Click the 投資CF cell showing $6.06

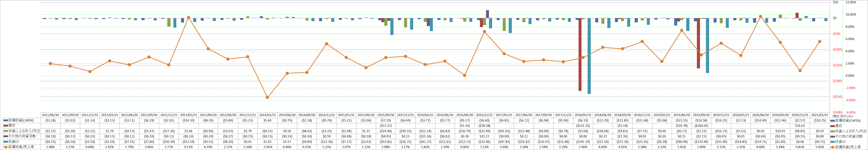(800, 142)
